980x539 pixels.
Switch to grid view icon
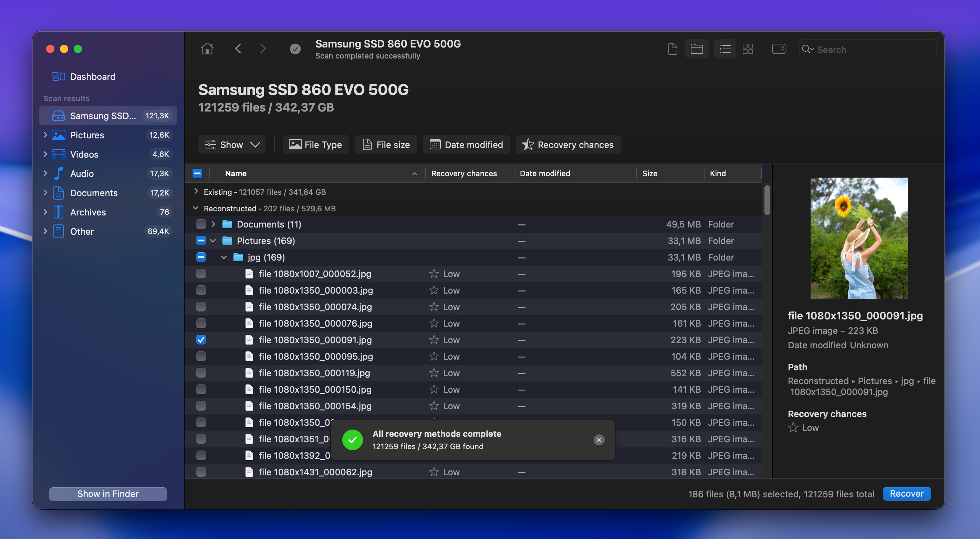[x=748, y=49]
